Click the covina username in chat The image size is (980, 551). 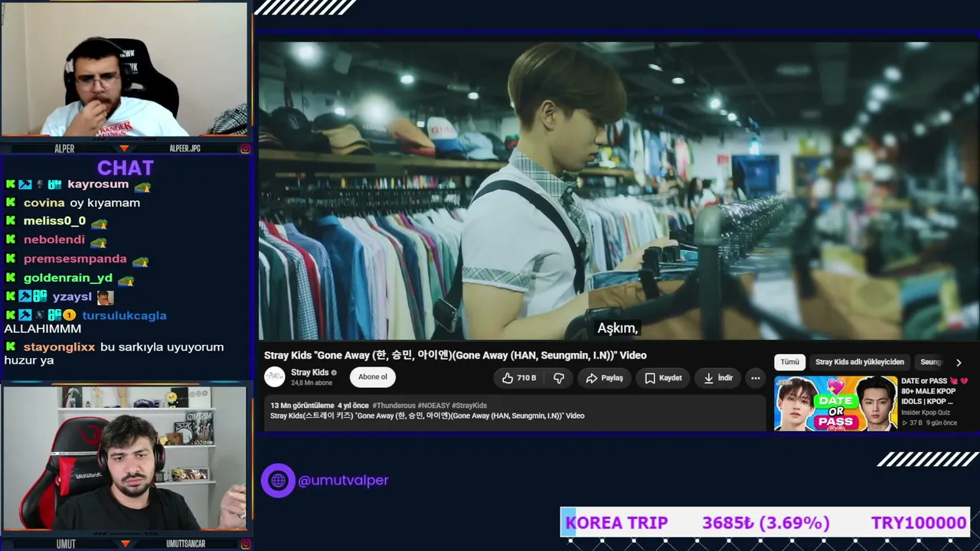[44, 203]
